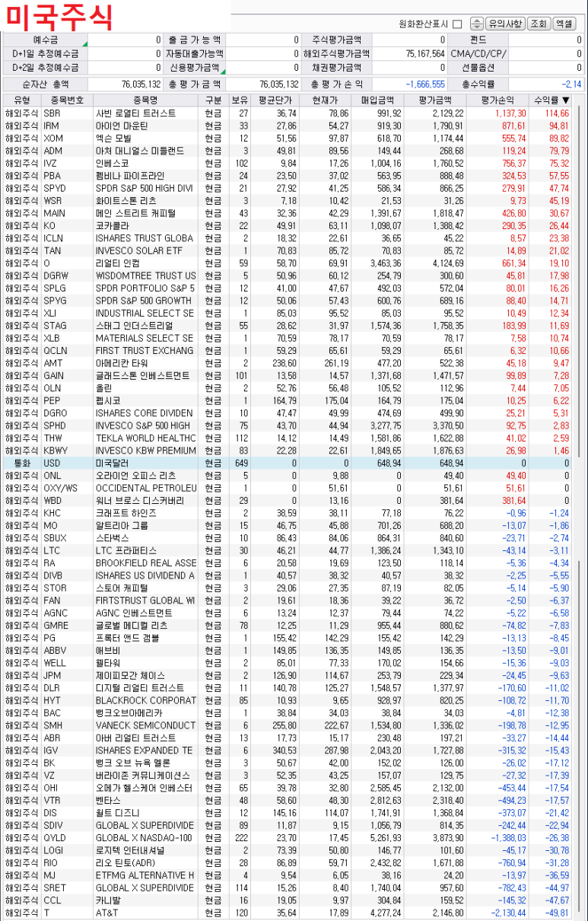Image resolution: width=588 pixels, height=921 pixels.
Task: Click the INVESCO SOLAR ETF name
Action: (139, 250)
